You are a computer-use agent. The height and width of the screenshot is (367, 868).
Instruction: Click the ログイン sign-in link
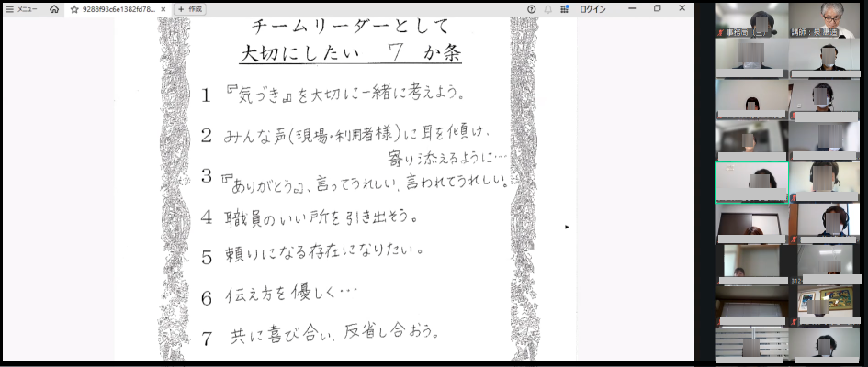tap(592, 8)
